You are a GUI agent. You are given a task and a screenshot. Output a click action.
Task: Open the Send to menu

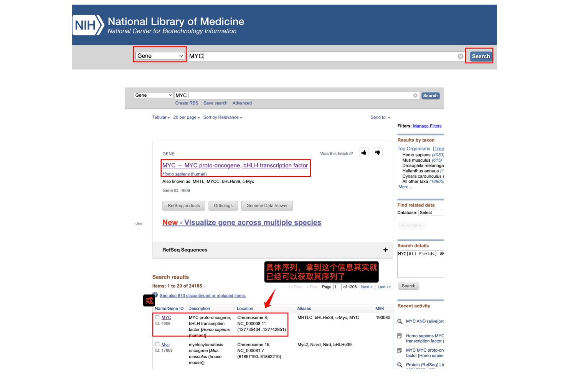[380, 117]
